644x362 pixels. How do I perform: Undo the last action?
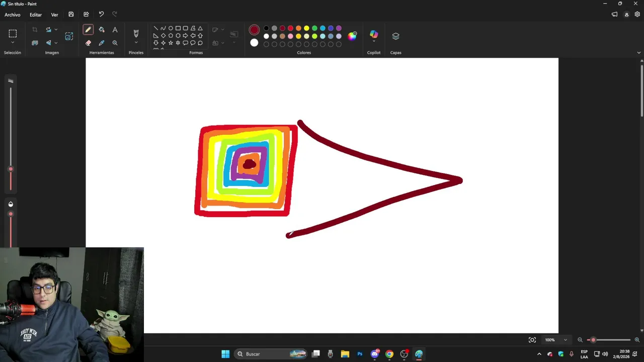point(101,15)
